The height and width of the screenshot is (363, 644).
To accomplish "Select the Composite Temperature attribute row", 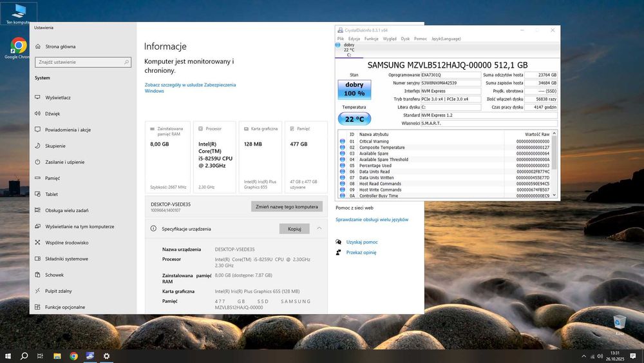I will click(x=445, y=147).
